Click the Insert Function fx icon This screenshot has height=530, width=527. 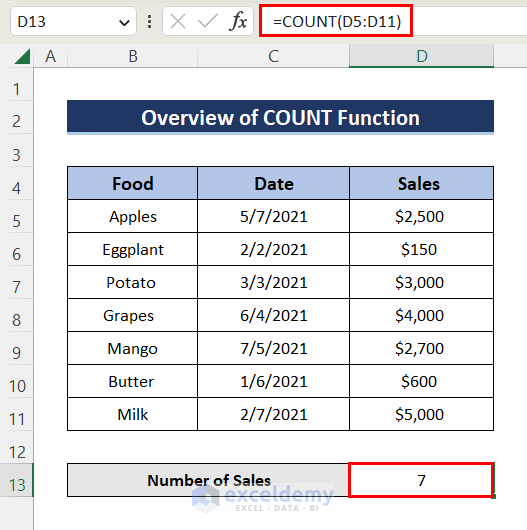click(238, 22)
